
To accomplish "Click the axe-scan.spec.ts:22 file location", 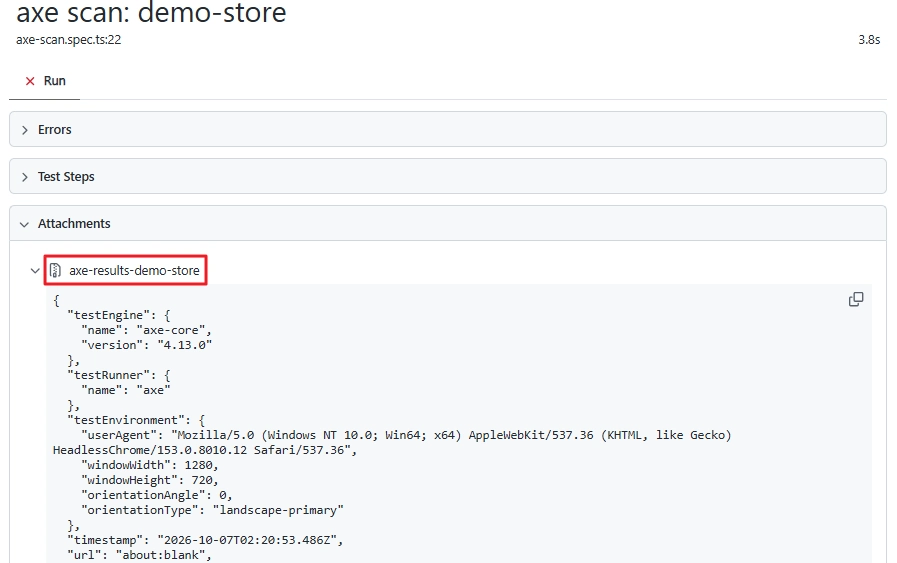I will (x=69, y=39).
